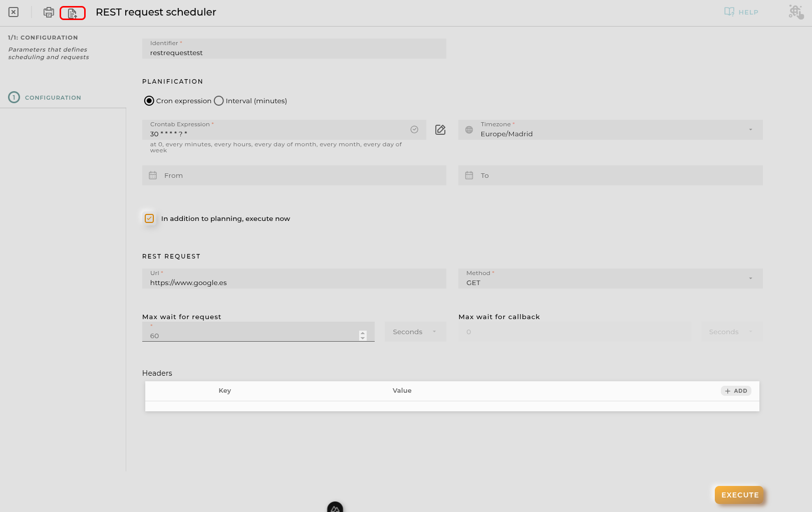Click the Execute button
This screenshot has width=812, height=512.
tap(739, 495)
